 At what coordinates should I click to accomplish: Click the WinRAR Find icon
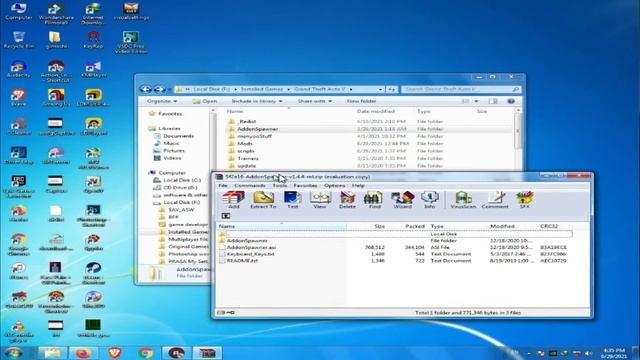pyautogui.click(x=374, y=200)
